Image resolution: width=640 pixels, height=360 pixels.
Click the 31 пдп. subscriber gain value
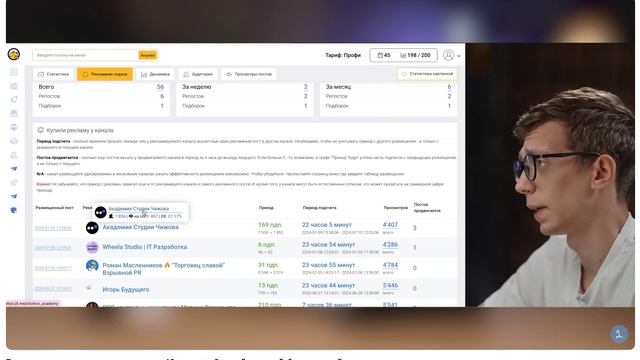(268, 265)
